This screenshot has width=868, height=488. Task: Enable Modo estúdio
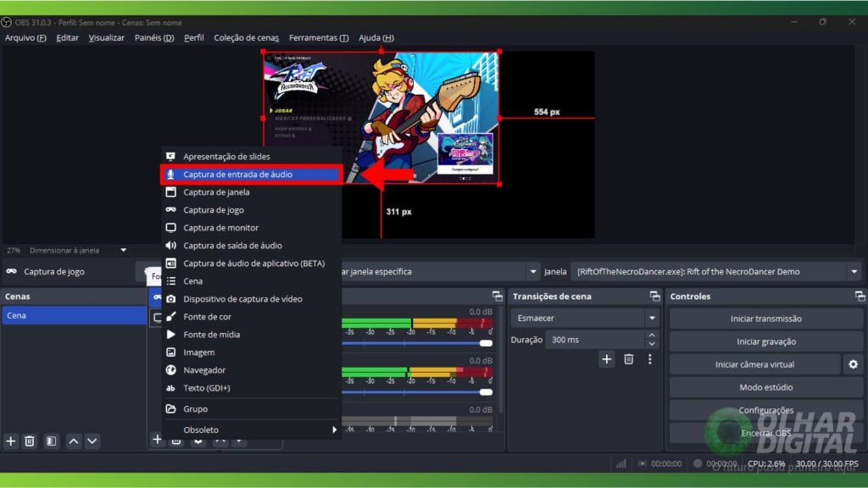point(764,387)
